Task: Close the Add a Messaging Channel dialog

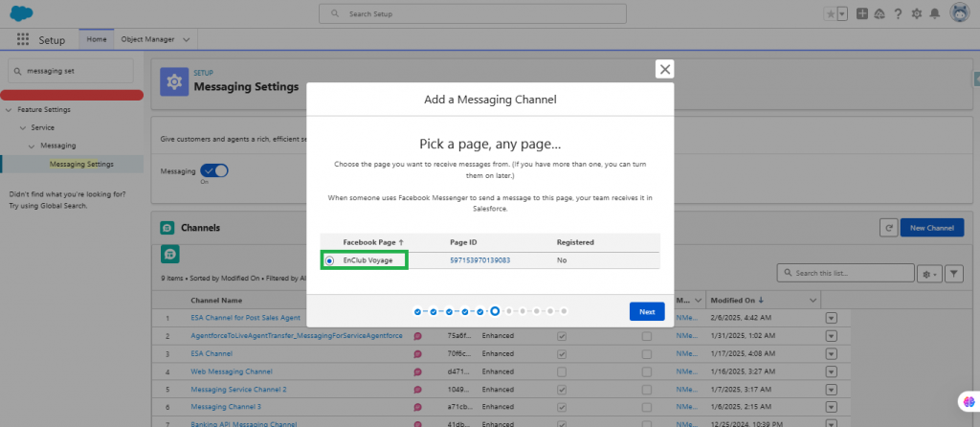Action: point(665,69)
